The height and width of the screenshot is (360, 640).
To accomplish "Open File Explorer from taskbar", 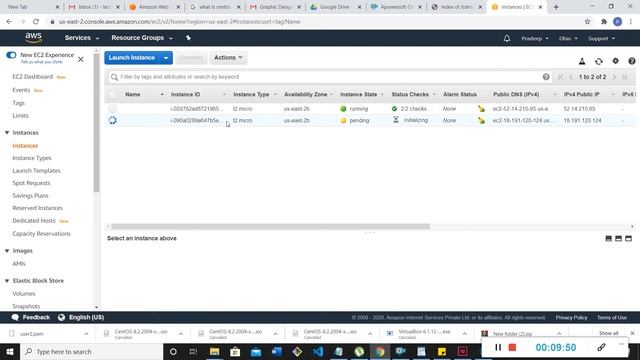I will (x=214, y=351).
